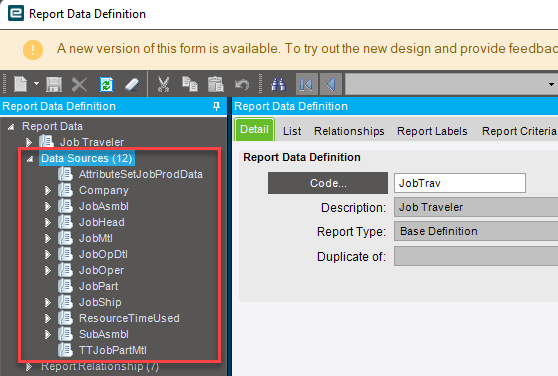Select the JobPart tree item

point(98,286)
